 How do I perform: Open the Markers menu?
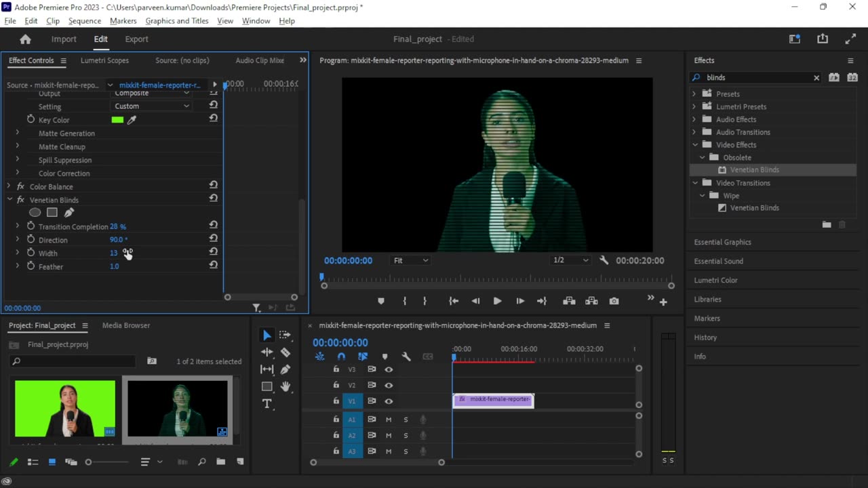[123, 21]
